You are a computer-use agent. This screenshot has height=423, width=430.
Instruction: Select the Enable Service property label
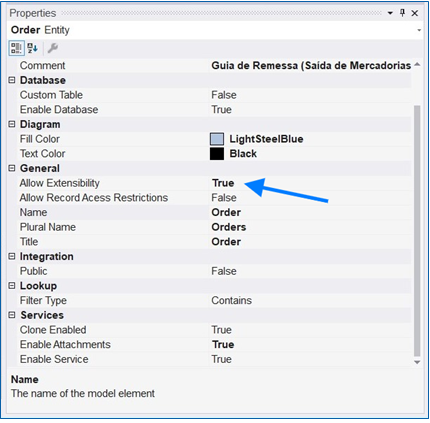coord(54,359)
